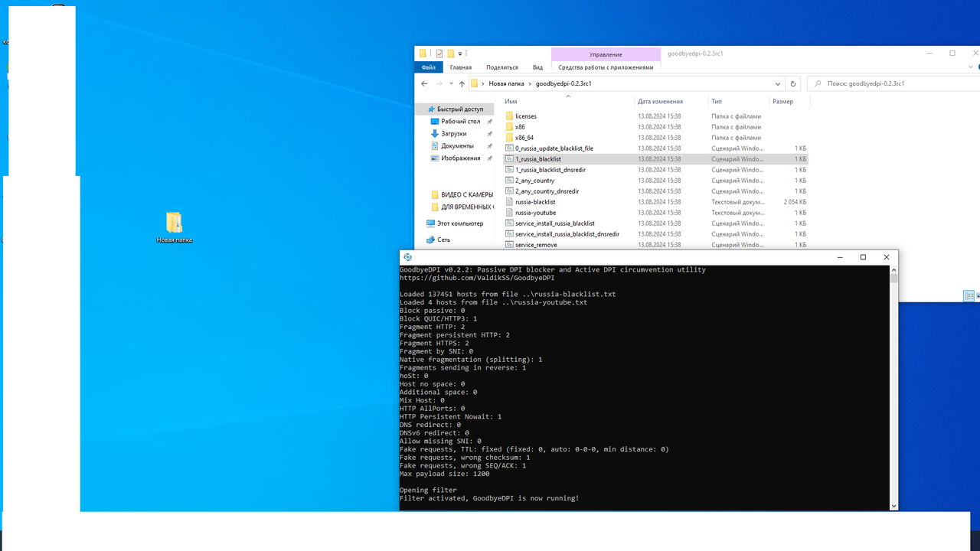Image resolution: width=980 pixels, height=551 pixels.
Task: Select the 1_russia_blacklist_dnsredir script icon
Action: 509,170
